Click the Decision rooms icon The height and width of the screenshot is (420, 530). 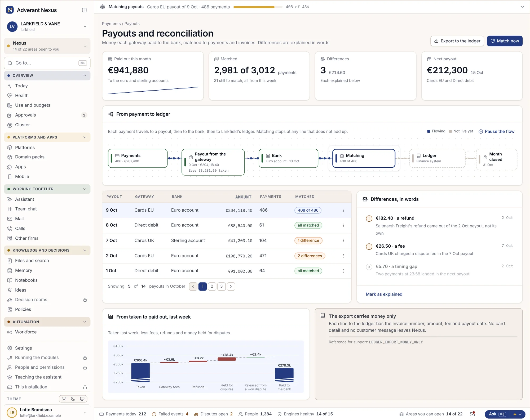click(10, 300)
